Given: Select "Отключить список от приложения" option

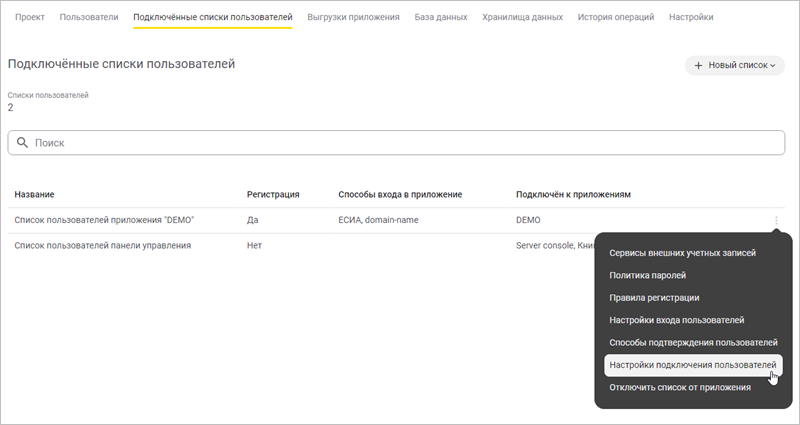Looking at the screenshot, I should [679, 387].
